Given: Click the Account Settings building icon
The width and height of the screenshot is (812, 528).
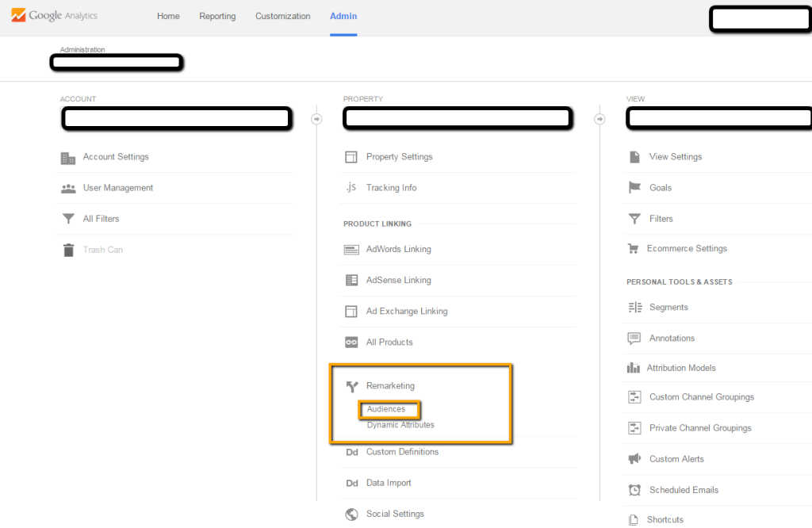Looking at the screenshot, I should pos(68,158).
